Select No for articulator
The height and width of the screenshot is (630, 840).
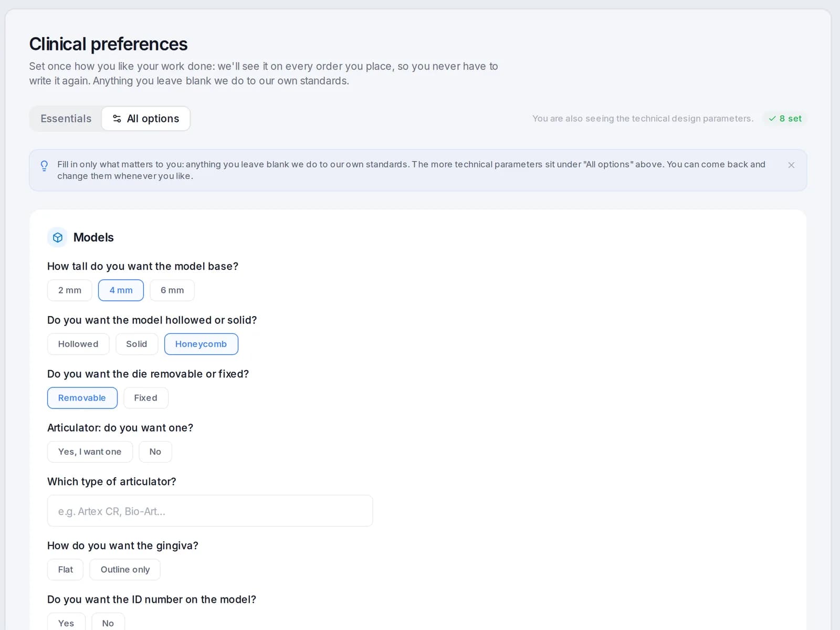(x=155, y=451)
